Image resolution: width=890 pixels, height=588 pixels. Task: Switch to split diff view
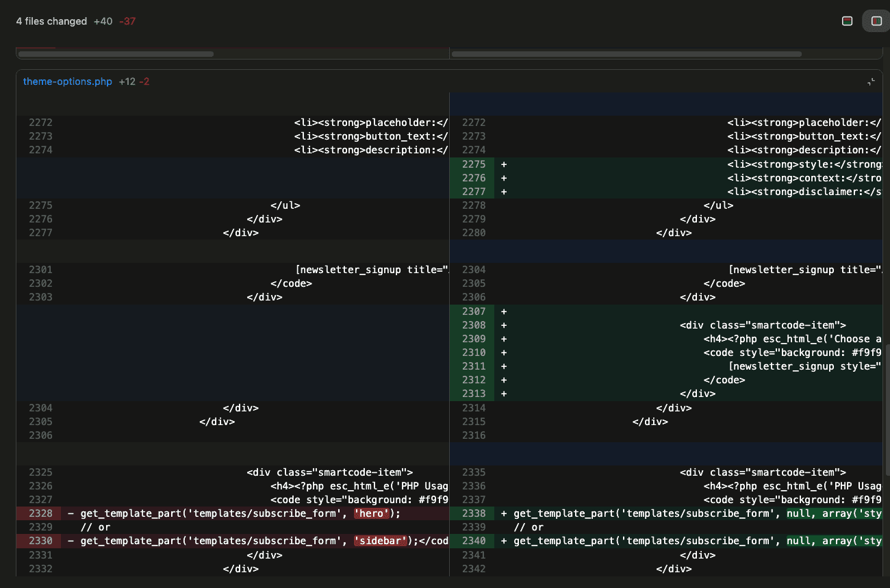click(x=876, y=21)
